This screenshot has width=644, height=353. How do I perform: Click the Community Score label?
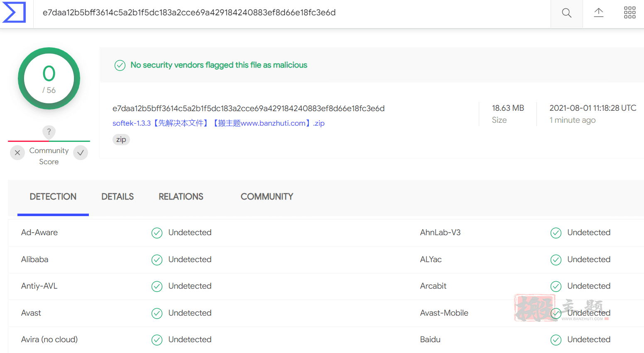click(49, 156)
